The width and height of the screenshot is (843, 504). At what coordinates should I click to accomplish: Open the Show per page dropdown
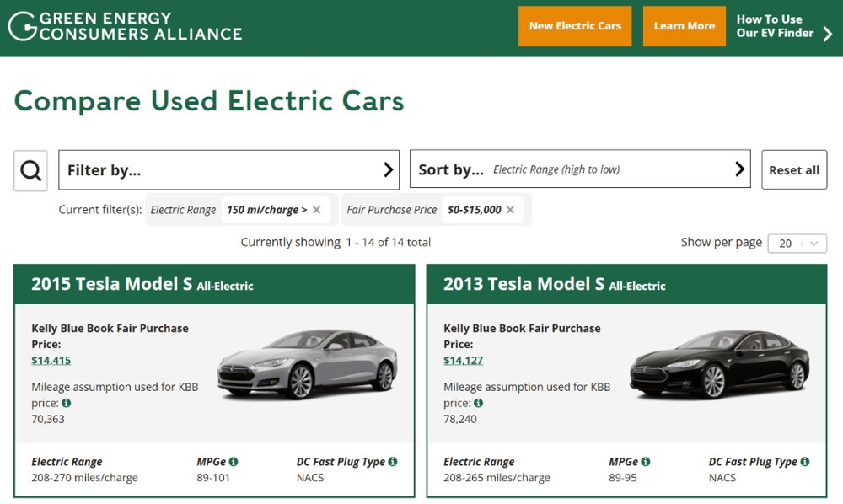[x=797, y=243]
